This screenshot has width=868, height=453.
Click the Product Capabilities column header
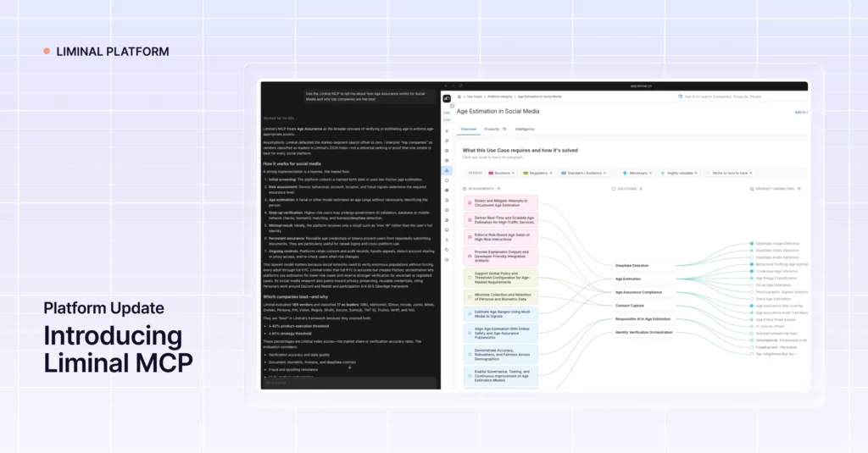[x=776, y=189]
